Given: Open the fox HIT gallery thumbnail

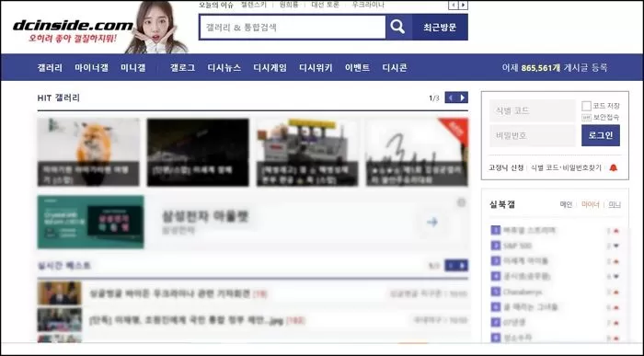Looking at the screenshot, I should point(88,153).
